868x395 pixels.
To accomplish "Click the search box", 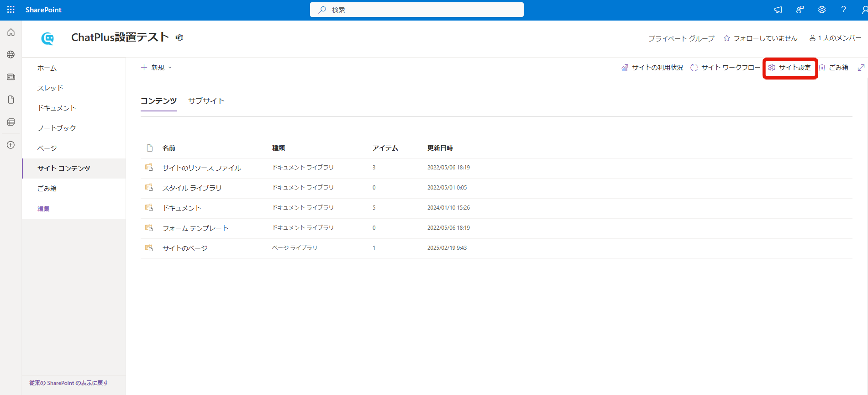I will click(416, 10).
